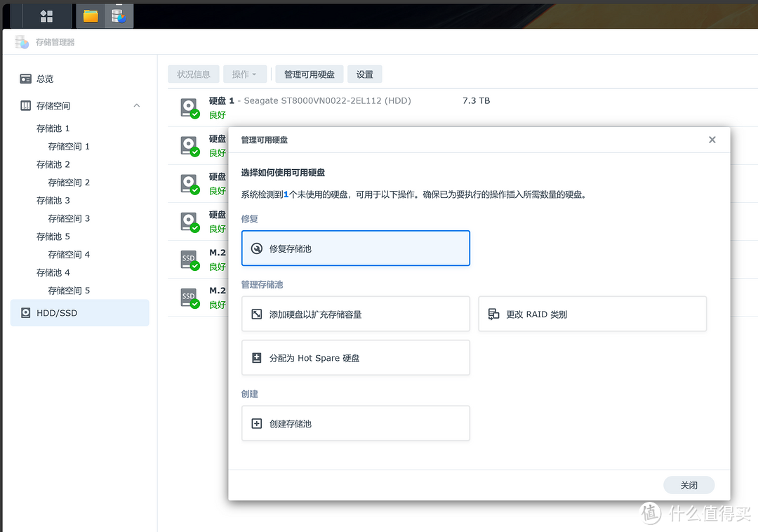Click the 修复 section label
This screenshot has width=758, height=532.
249,219
